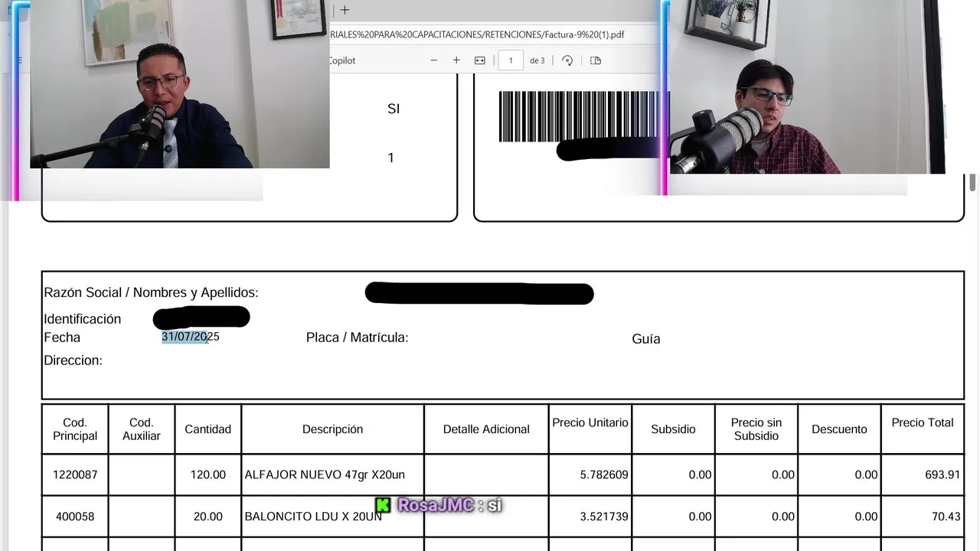
Task: Click the page number input field
Action: click(x=511, y=60)
